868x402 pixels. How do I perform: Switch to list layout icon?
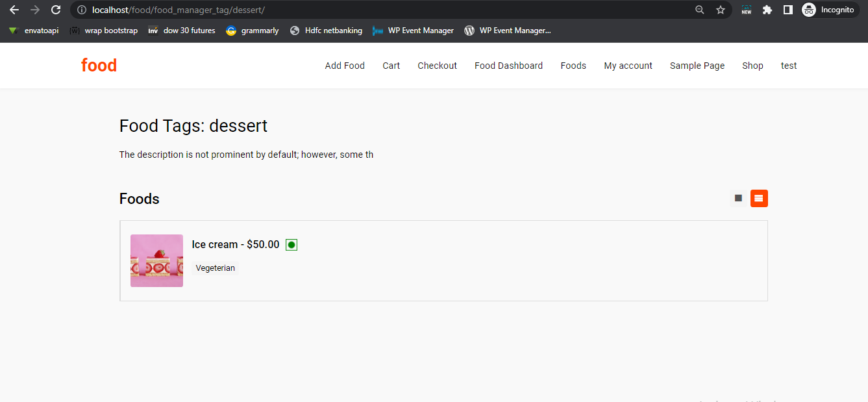click(x=759, y=198)
